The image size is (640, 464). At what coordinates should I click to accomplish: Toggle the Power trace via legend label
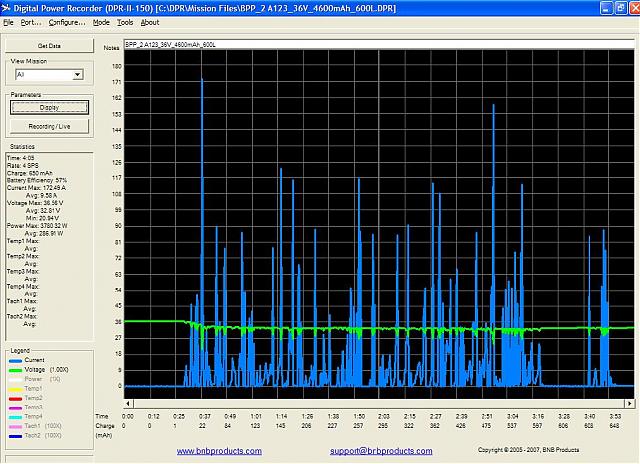coord(33,380)
